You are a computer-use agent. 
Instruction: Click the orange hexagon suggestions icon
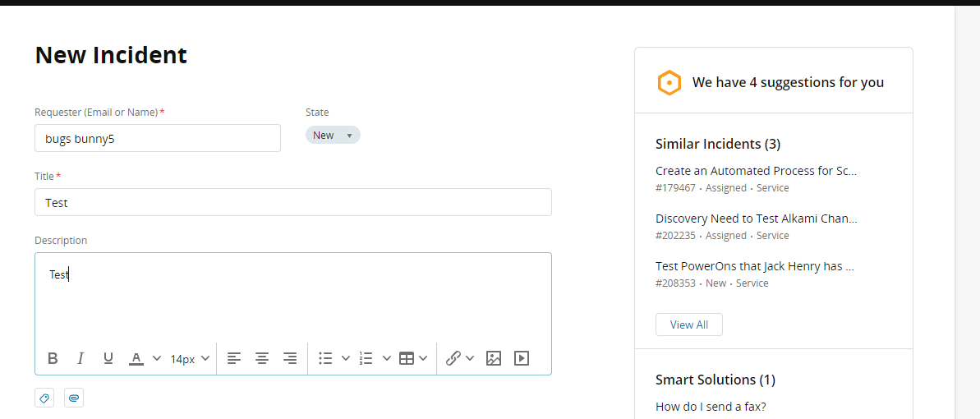coord(669,82)
